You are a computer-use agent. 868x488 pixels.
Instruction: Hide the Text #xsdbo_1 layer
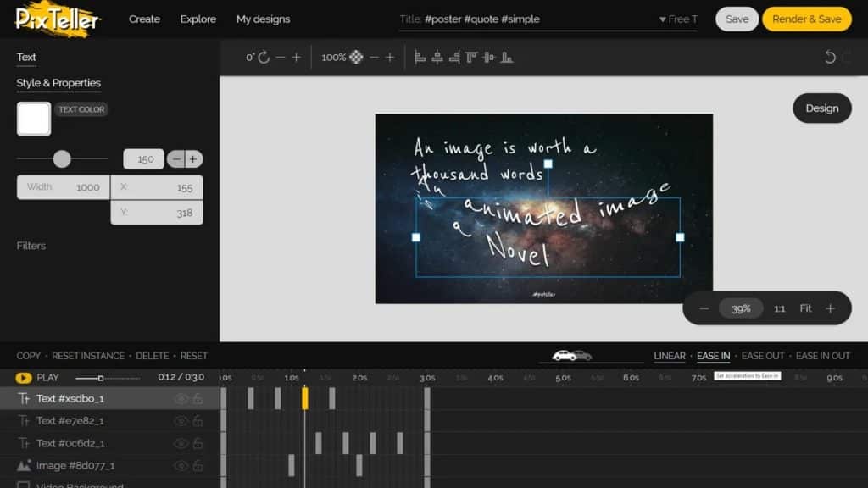[x=181, y=398]
